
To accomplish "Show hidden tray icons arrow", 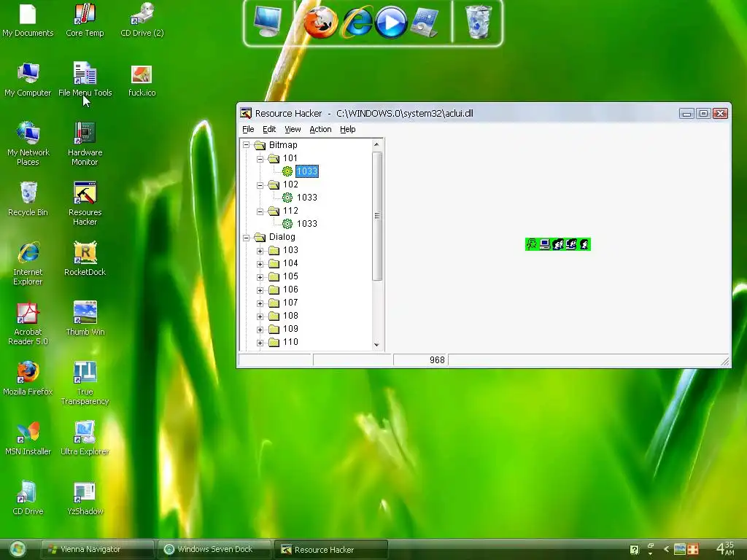I will 667,550.
